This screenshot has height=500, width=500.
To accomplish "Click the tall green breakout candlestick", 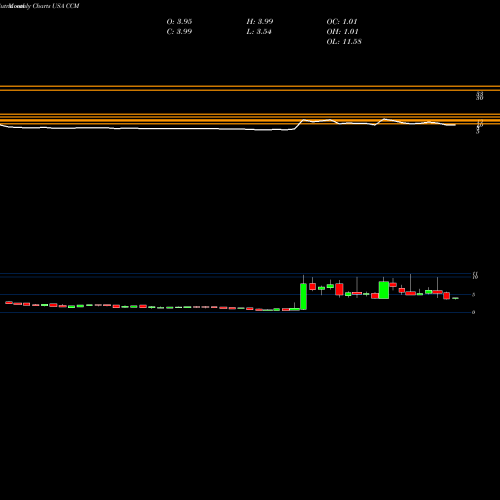I will tap(303, 296).
